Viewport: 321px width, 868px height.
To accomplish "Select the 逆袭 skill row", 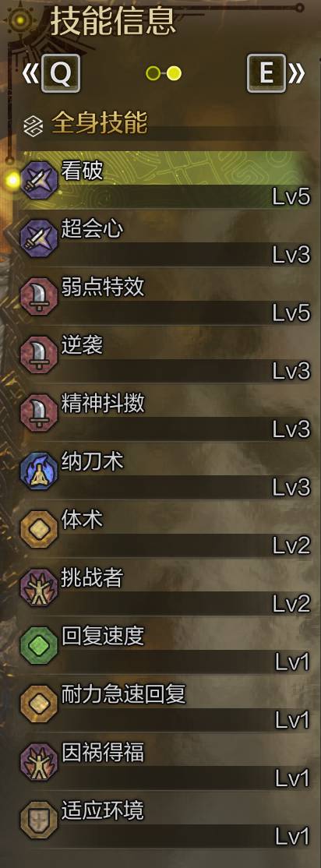I will pyautogui.click(x=166, y=355).
